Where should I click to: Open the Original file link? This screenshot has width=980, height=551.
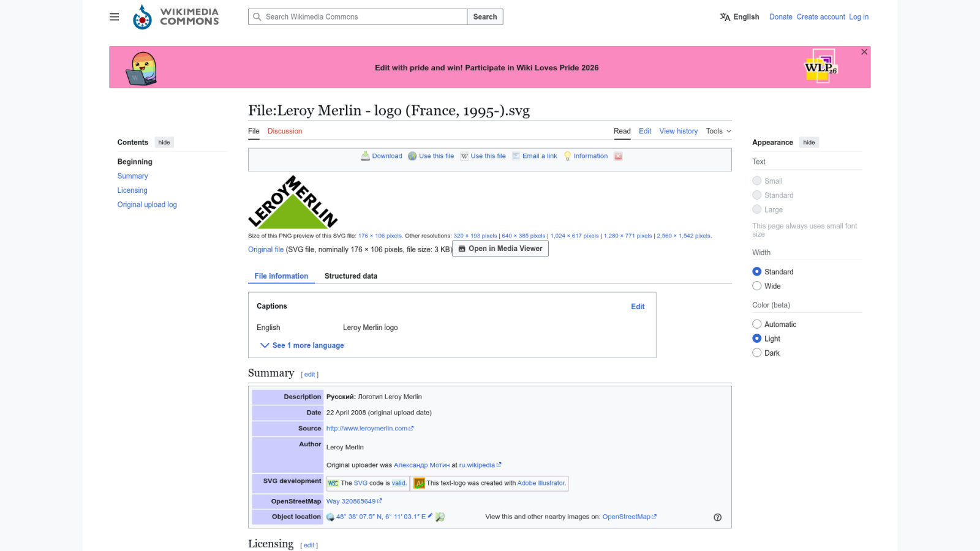point(266,250)
